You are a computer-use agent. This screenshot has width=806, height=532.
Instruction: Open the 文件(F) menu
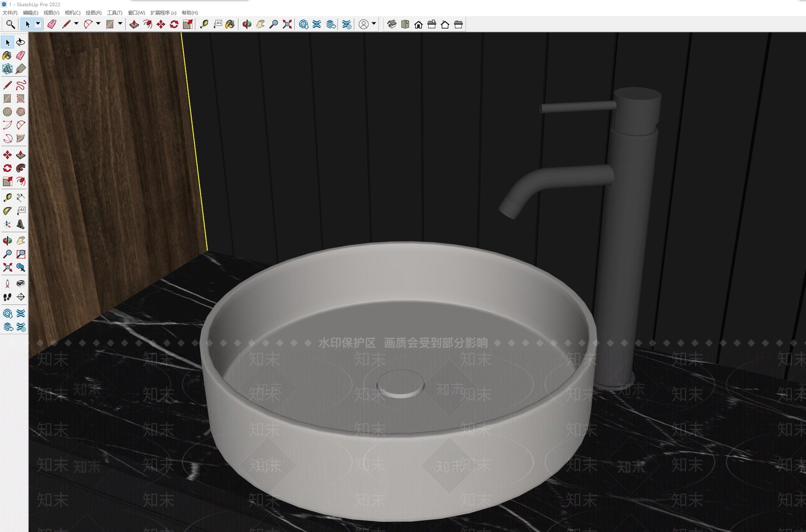[x=10, y=13]
